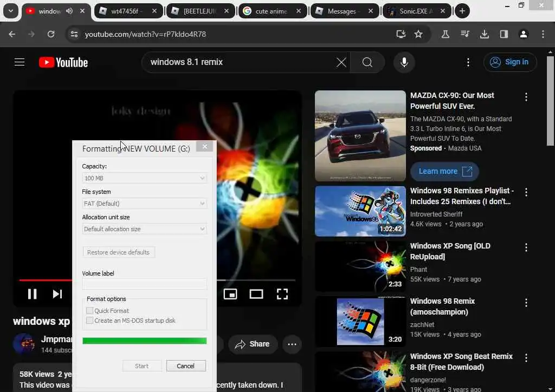
Task: Toggle the browser side panel icon
Action: (504, 34)
